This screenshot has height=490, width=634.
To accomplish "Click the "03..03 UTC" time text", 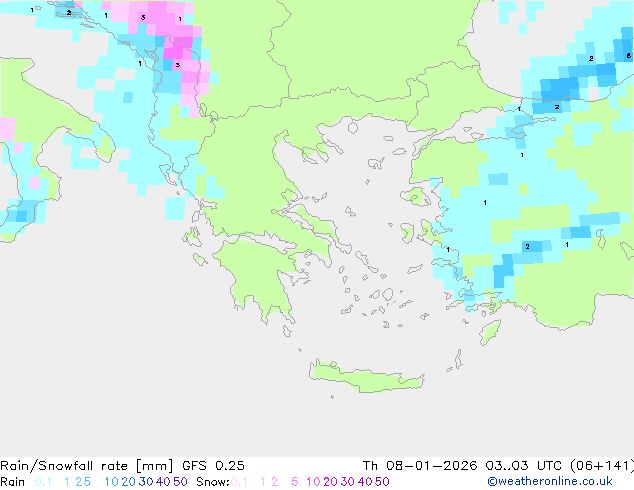I will tap(524, 466).
